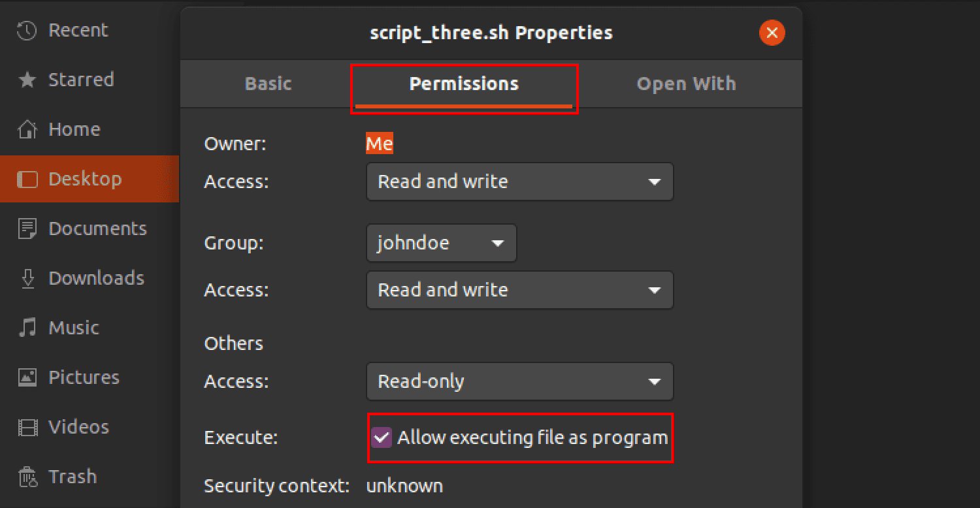The width and height of the screenshot is (980, 508).
Task: Switch to the Basic tab
Action: click(x=268, y=84)
